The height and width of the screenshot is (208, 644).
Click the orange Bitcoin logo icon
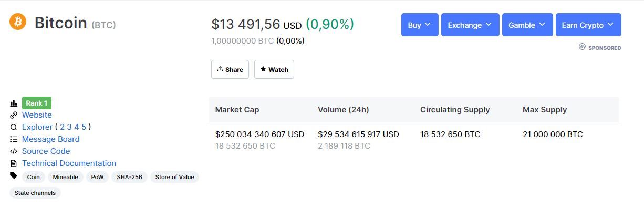click(18, 22)
